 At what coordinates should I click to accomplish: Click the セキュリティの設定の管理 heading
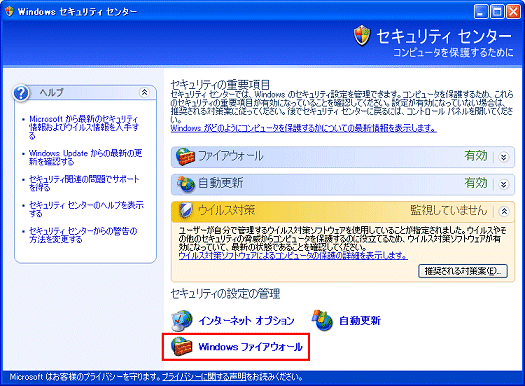pos(225,294)
